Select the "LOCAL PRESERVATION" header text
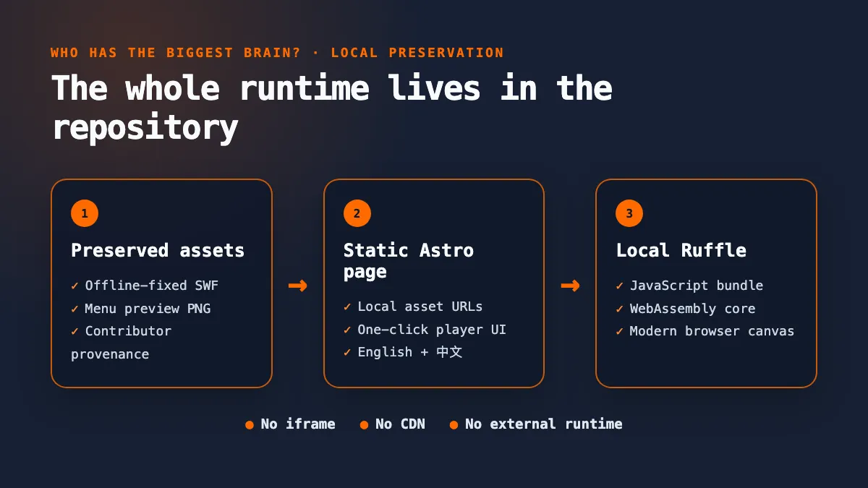 417,53
